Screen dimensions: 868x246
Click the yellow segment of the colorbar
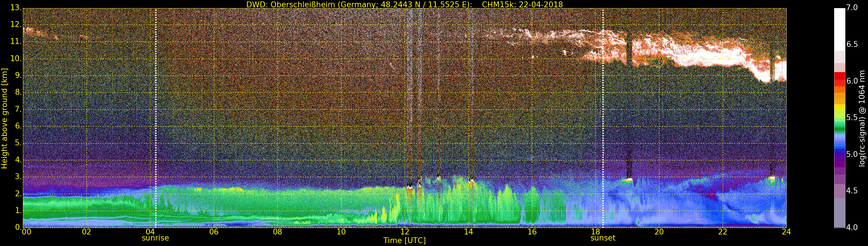[x=839, y=107]
